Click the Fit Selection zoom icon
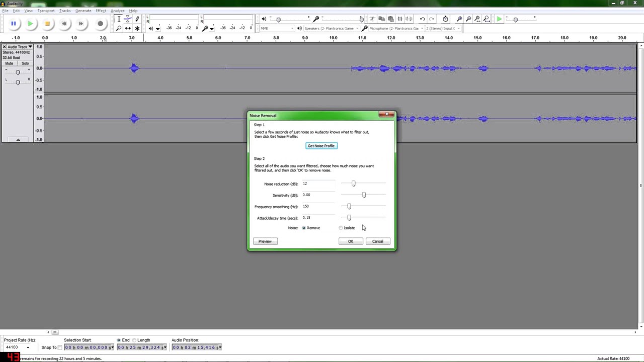Viewport: 644px width, 362px height. (x=477, y=19)
